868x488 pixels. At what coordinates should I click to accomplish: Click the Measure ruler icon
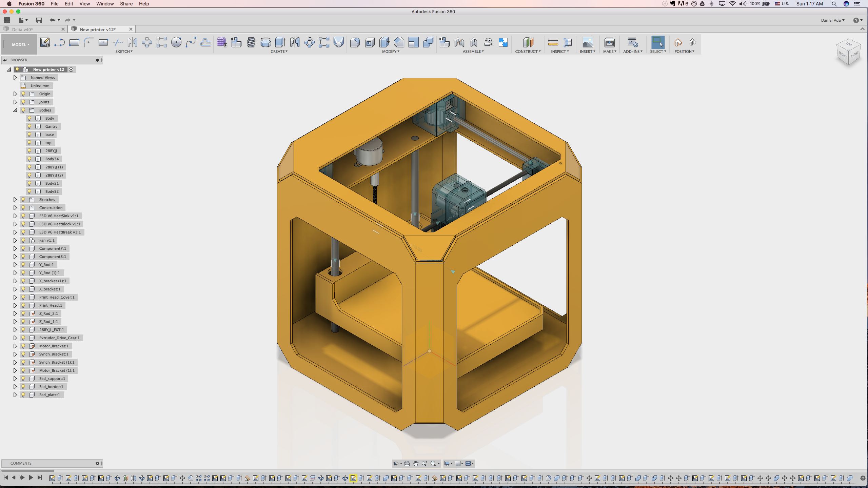tap(553, 42)
